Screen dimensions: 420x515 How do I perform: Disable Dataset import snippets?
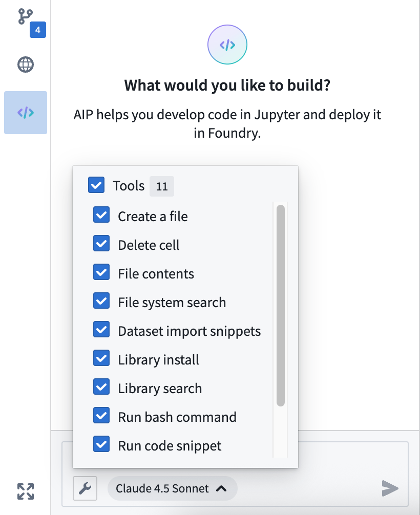pyautogui.click(x=101, y=329)
